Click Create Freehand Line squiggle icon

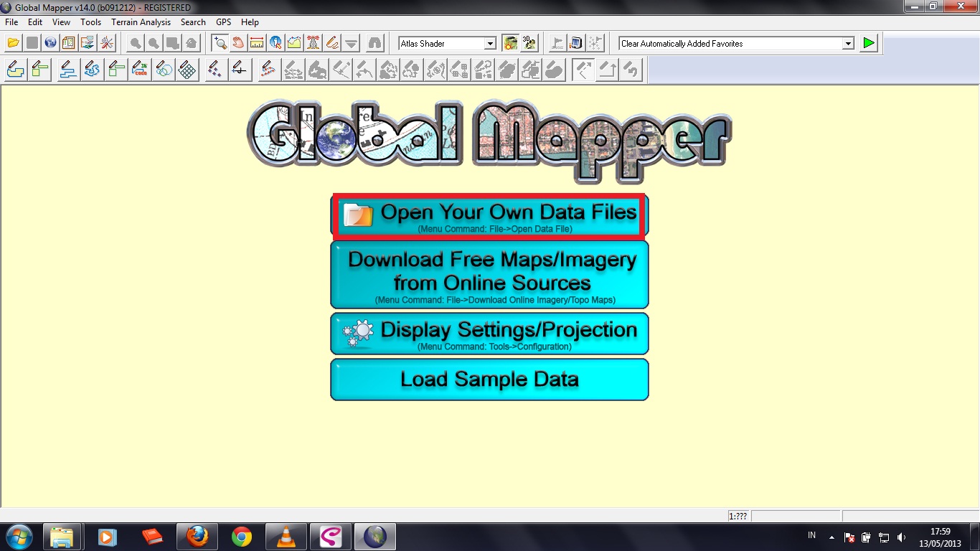coord(92,70)
